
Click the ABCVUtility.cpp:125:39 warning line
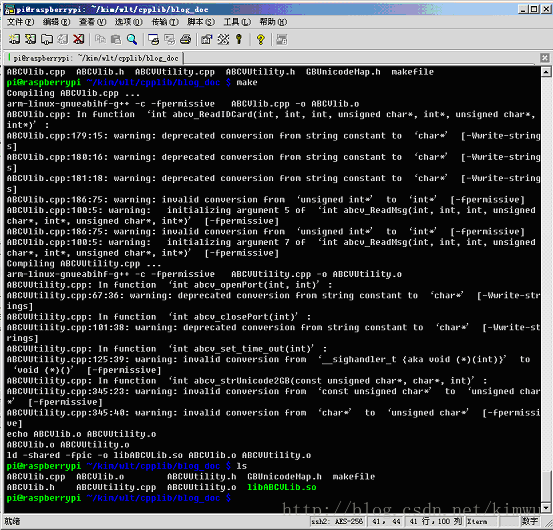point(269,365)
